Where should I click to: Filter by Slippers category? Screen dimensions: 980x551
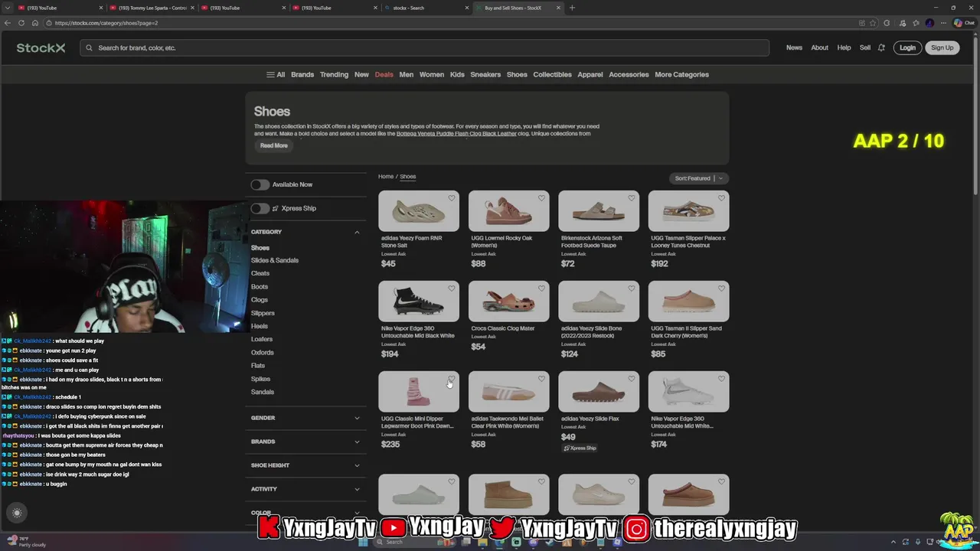tap(262, 313)
